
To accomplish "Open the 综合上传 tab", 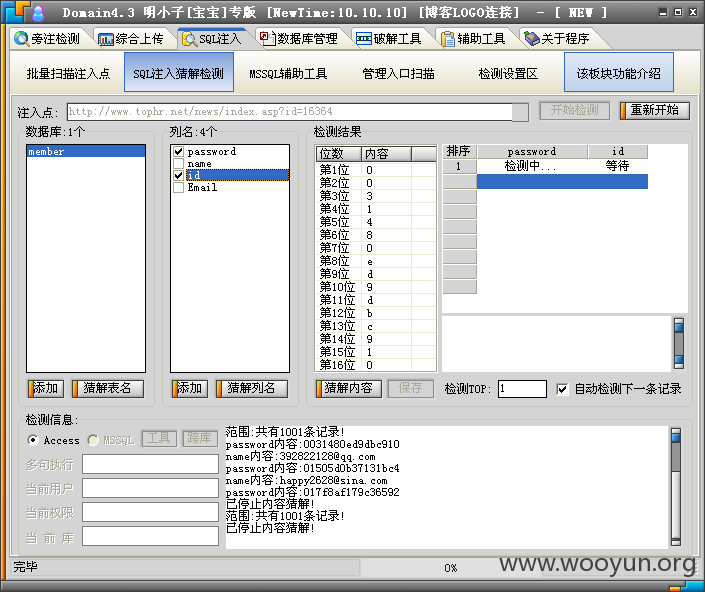I will pos(131,39).
